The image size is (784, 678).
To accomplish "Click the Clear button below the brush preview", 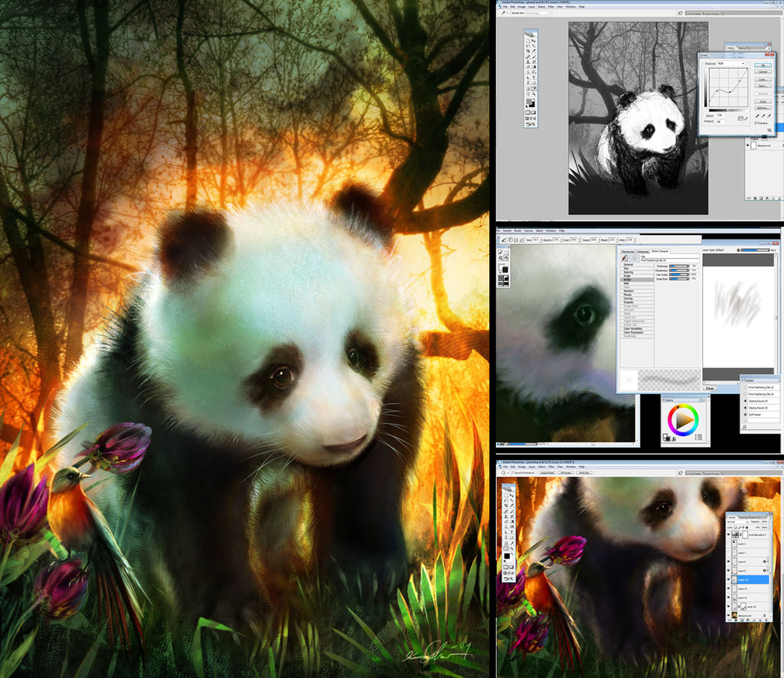I will point(710,389).
